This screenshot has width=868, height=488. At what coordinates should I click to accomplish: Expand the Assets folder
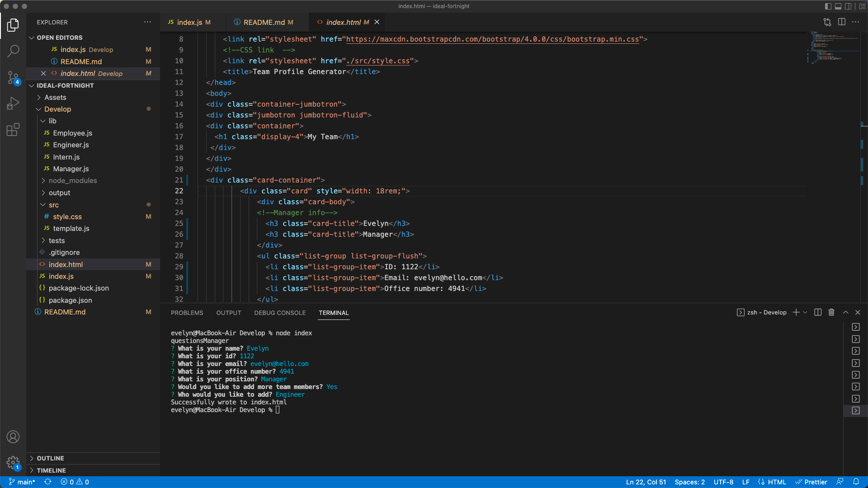click(x=55, y=97)
